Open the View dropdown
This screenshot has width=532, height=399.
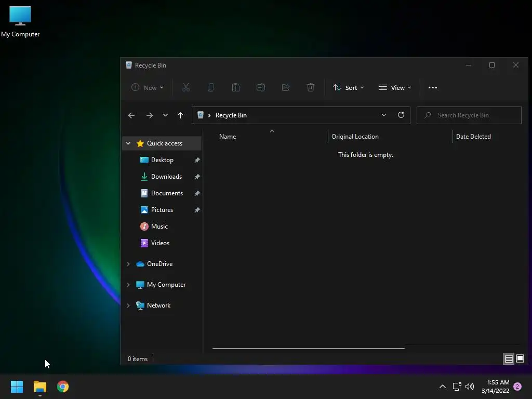[395, 87]
